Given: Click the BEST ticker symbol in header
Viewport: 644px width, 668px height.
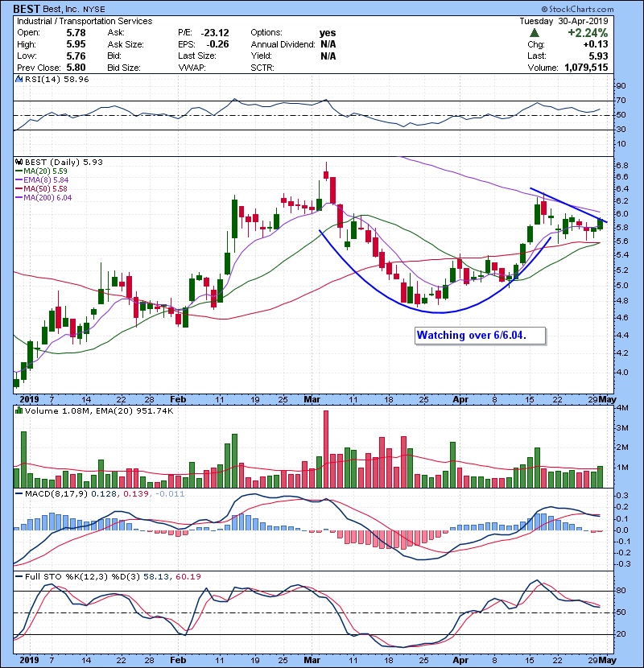Looking at the screenshot, I should (x=29, y=8).
